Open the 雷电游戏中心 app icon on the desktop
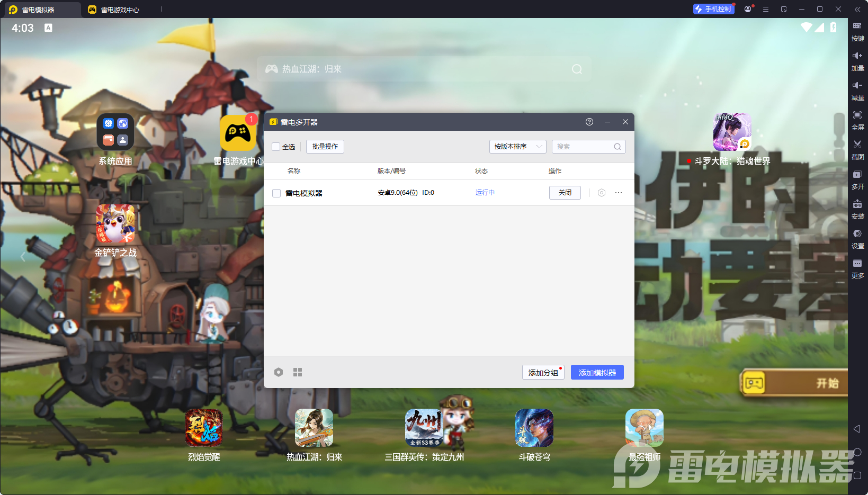Screen dimensions: 868x495 click(238, 133)
